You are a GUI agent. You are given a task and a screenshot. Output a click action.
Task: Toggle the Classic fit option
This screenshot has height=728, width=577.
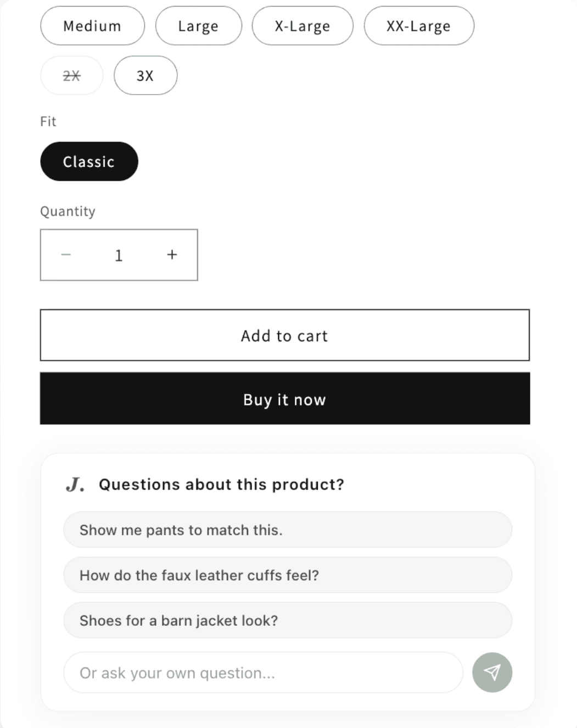[x=89, y=162]
